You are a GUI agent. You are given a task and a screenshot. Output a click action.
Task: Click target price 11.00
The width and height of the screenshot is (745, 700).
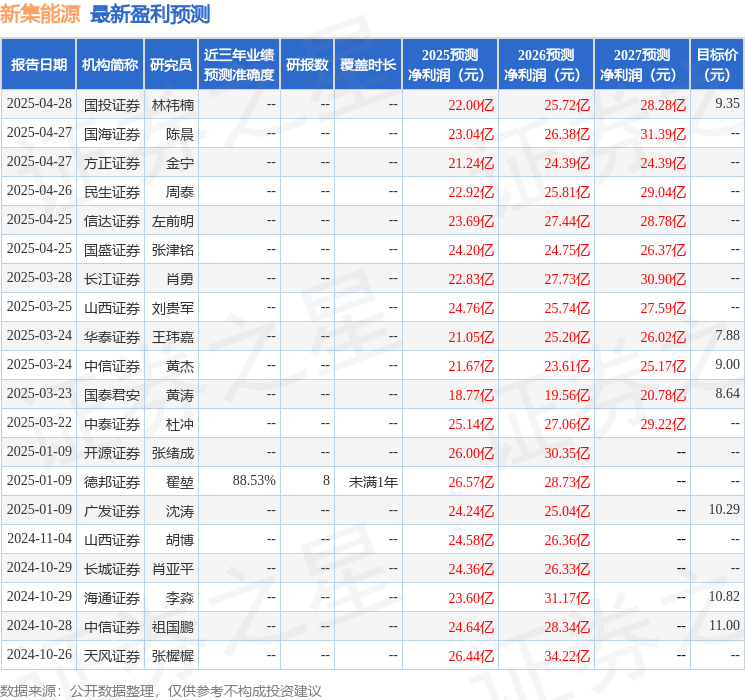pyautogui.click(x=724, y=625)
